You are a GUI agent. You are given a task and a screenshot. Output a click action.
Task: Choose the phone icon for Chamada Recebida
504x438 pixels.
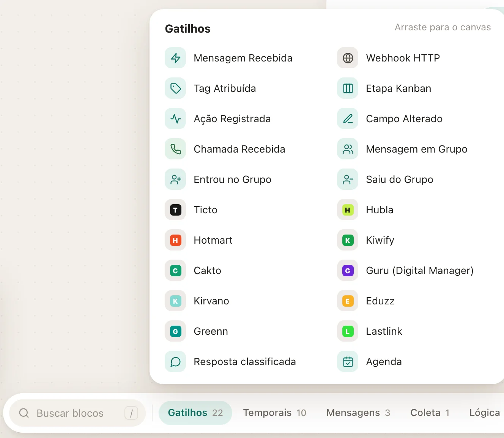(x=175, y=149)
